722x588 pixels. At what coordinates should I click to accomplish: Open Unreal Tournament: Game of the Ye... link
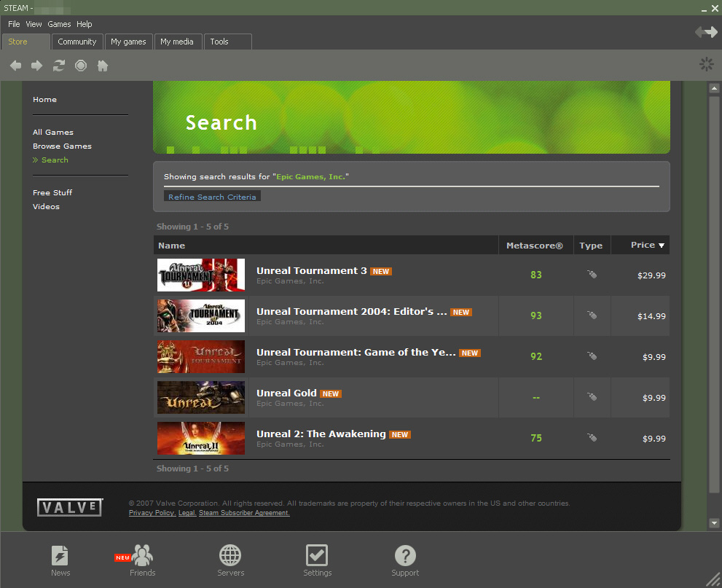(356, 352)
